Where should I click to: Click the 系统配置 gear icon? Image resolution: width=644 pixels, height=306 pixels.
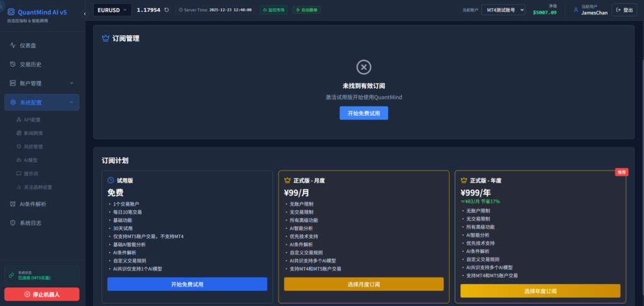point(13,102)
